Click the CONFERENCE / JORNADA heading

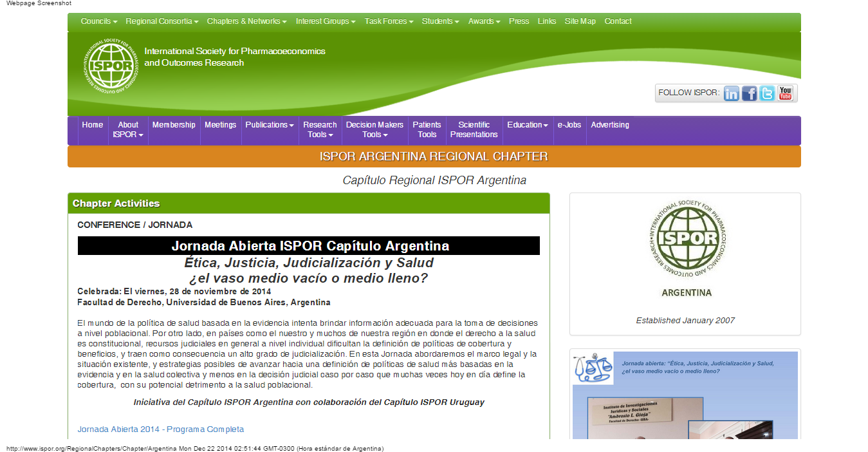click(x=135, y=225)
